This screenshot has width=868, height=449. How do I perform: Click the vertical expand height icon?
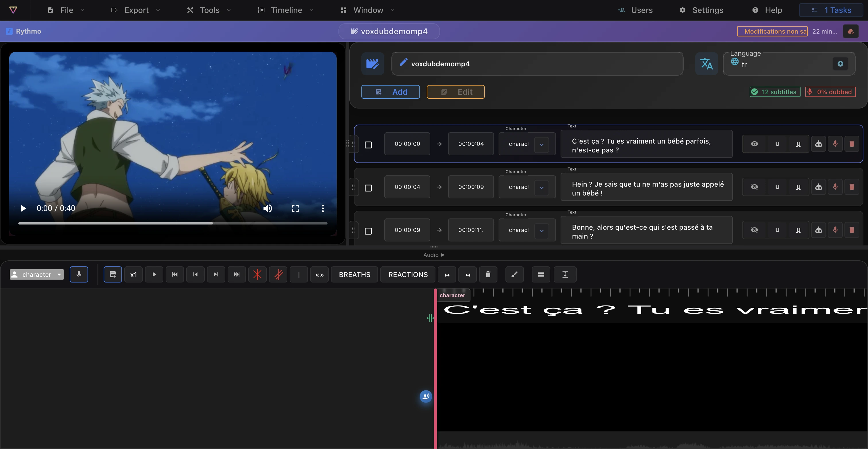pos(565,274)
